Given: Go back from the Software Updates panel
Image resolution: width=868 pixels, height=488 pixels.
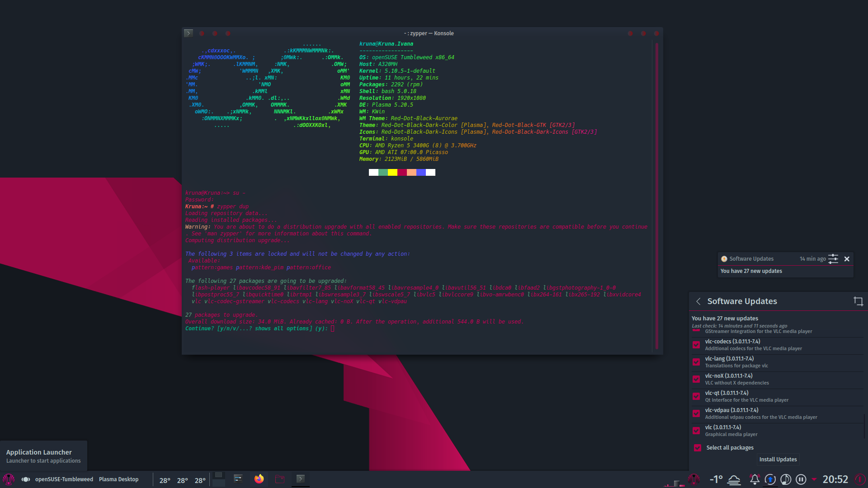Looking at the screenshot, I should click(698, 301).
